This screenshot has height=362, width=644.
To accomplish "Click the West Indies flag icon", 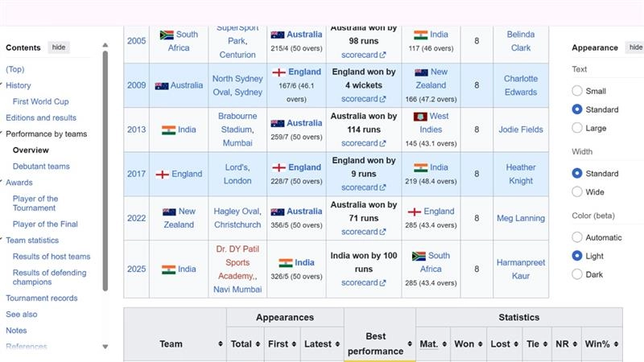I will coord(419,116).
